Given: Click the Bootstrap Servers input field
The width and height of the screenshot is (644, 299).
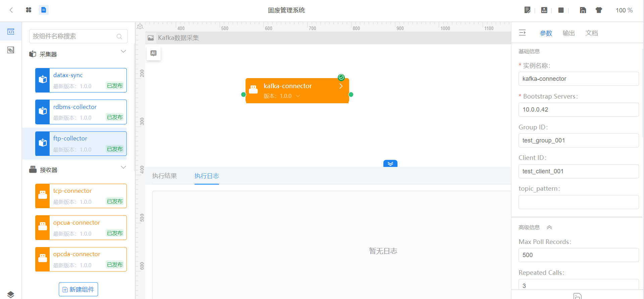Looking at the screenshot, I should point(579,110).
